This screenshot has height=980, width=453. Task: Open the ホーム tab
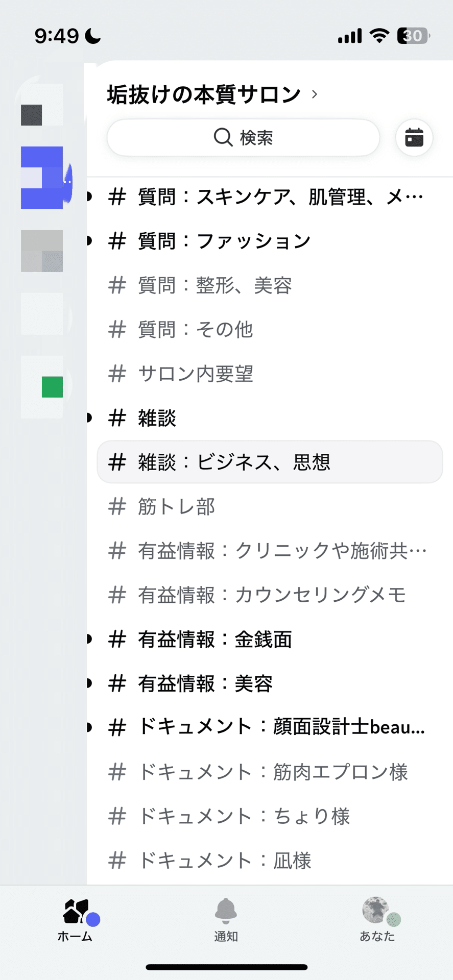(x=76, y=920)
